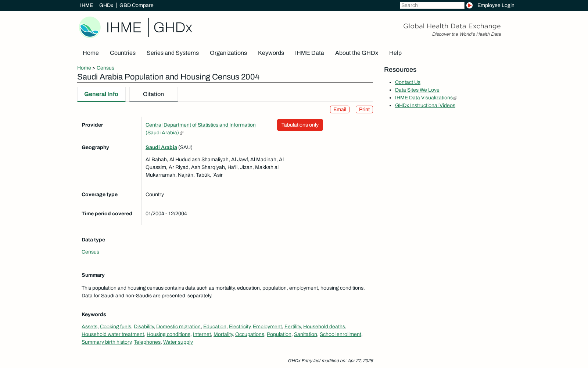Open the Keywords menu item
Screen dimensions: 588x368
(271, 53)
